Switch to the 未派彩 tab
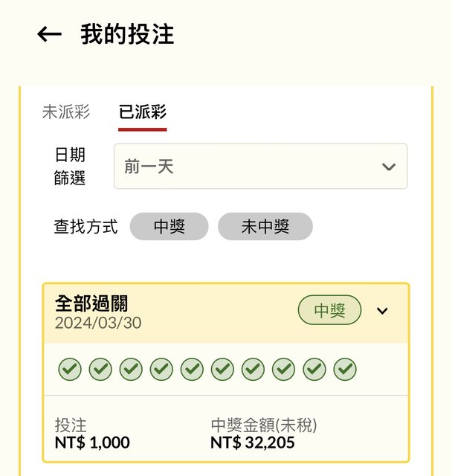 (66, 112)
